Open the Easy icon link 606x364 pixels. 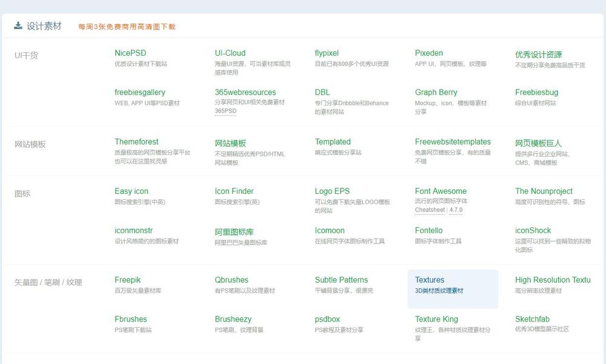pos(132,191)
